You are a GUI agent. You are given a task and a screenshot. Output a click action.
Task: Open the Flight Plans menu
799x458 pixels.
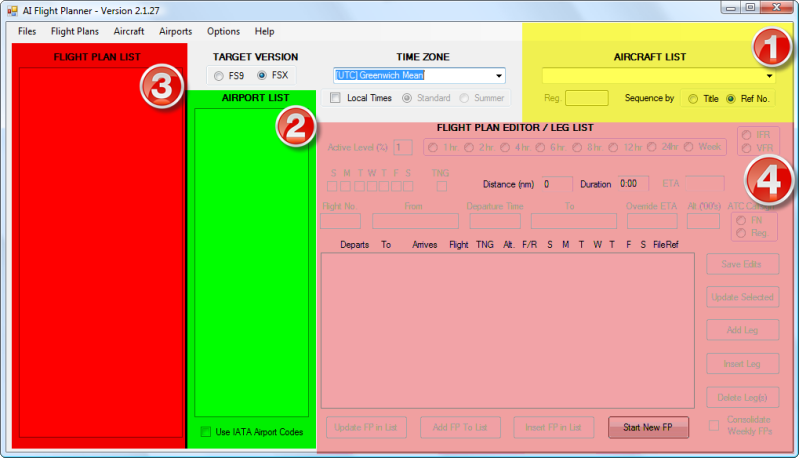pos(74,31)
